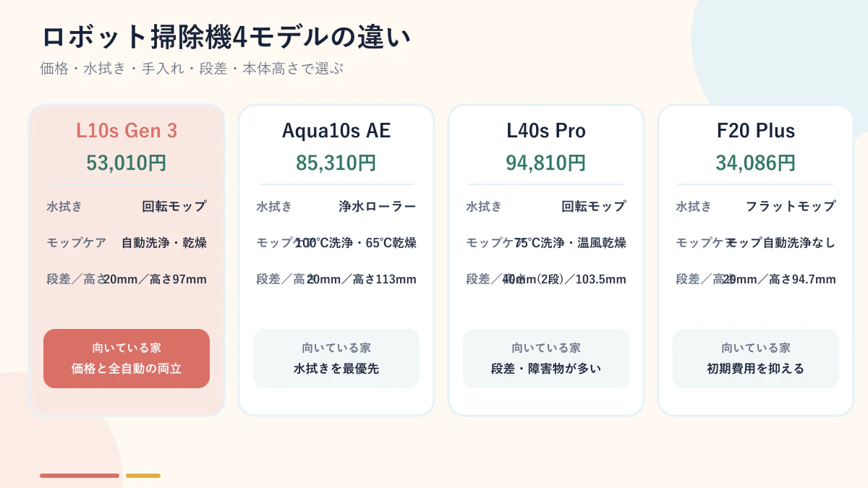Screen dimensions: 868x488
Task: Click the orange accent bar at bottom
Action: (143, 476)
